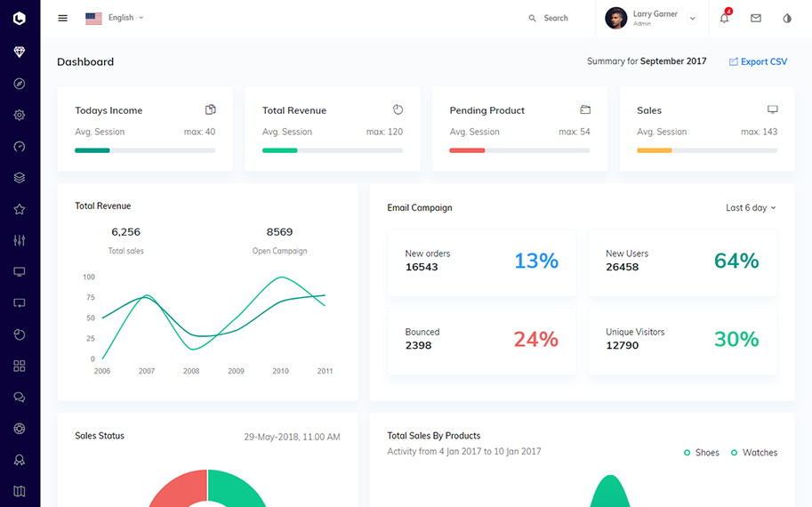Click the diamond icon in sidebar
812x507 pixels.
pos(20,52)
